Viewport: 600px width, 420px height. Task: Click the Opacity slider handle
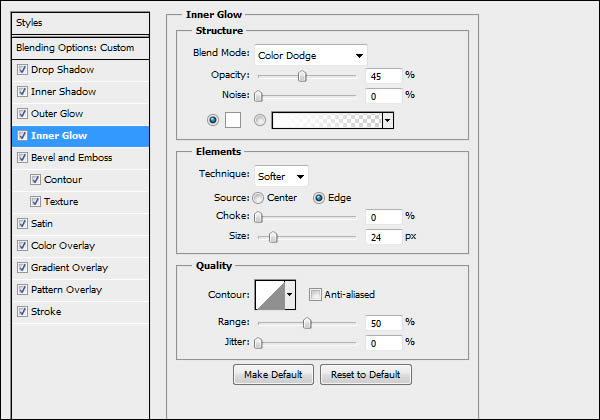click(x=302, y=76)
